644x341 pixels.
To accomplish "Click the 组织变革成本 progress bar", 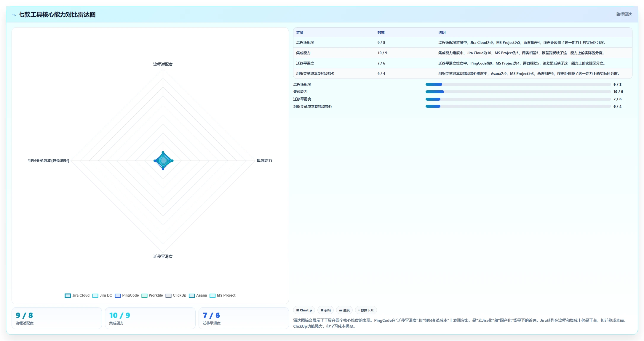I will (x=518, y=107).
